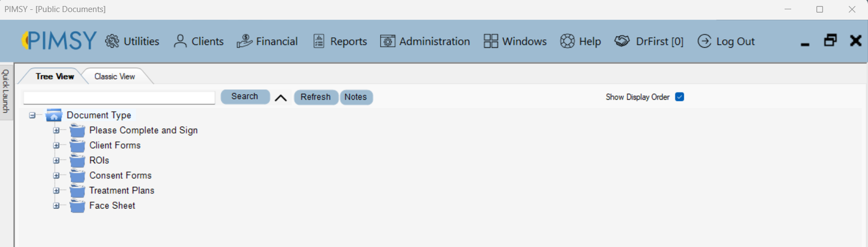
Task: Click the Clients person icon
Action: (x=180, y=41)
